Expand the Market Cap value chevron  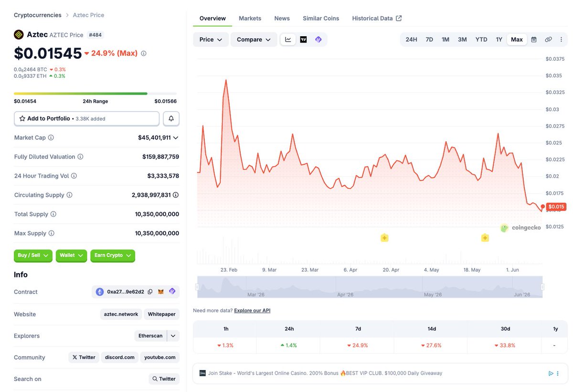tap(176, 138)
